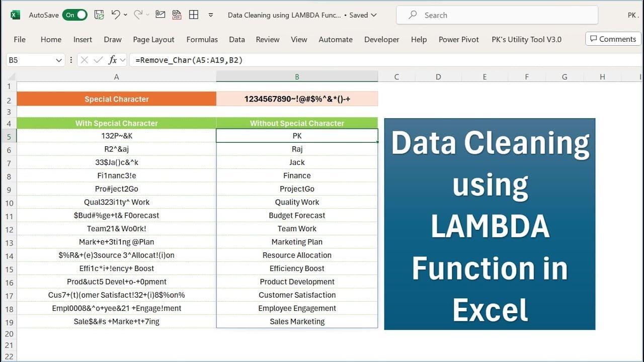Click the Save icon in quick access toolbar
The height and width of the screenshot is (362, 644).
[x=99, y=15]
